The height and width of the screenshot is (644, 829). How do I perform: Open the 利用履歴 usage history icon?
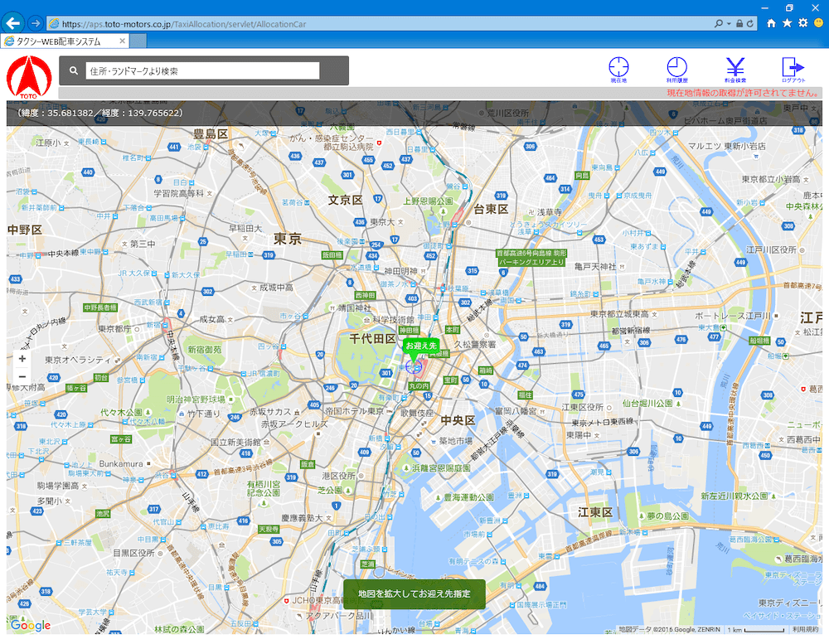676,68
